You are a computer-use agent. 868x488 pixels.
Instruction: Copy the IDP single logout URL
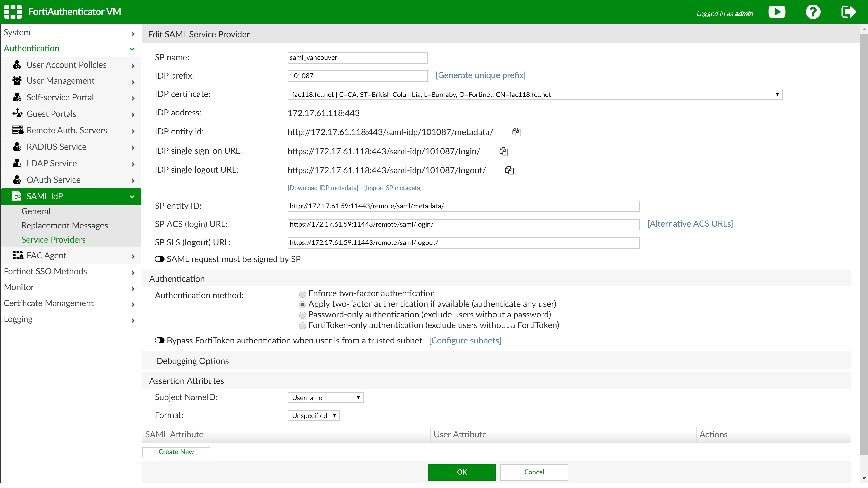509,170
